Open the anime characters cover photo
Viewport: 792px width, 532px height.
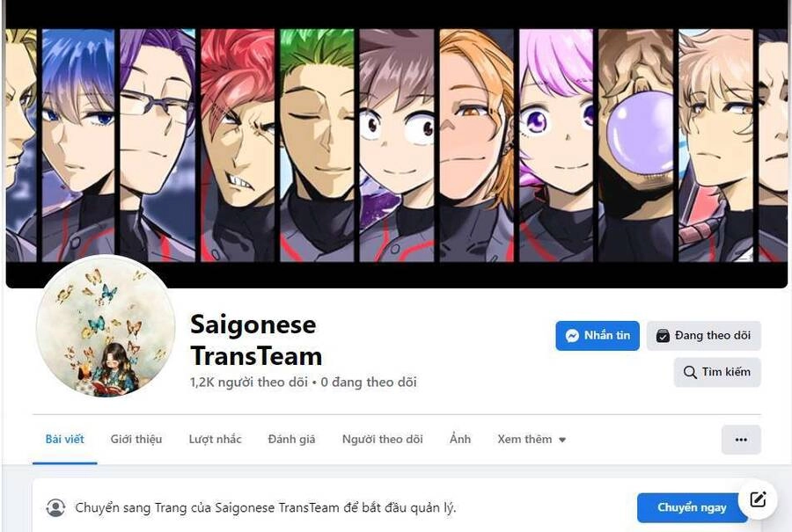click(397, 144)
